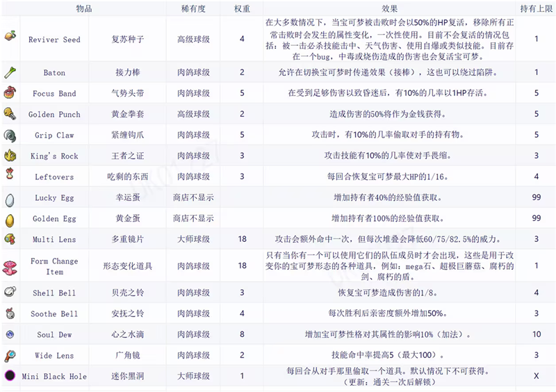
Task: Click the Chinese name 形态变化道具
Action: 128,266
